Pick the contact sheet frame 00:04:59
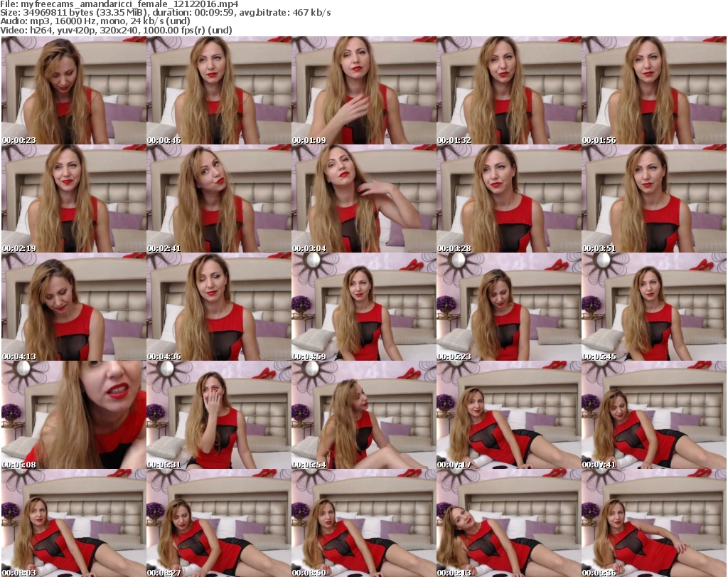The image size is (728, 577). coord(363,307)
